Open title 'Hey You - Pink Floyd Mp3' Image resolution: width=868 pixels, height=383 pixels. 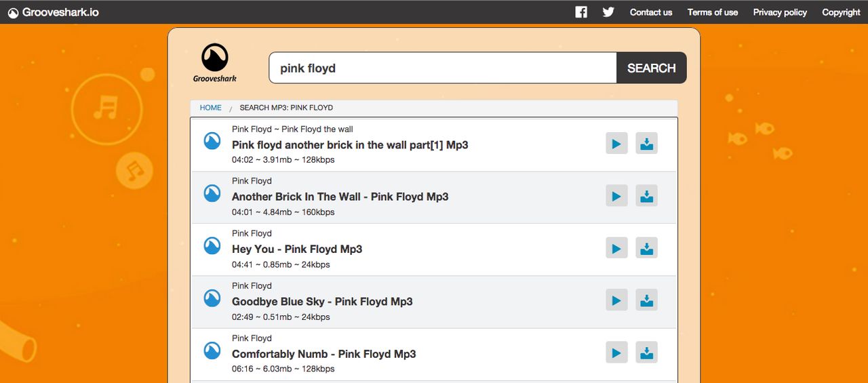[x=297, y=249]
